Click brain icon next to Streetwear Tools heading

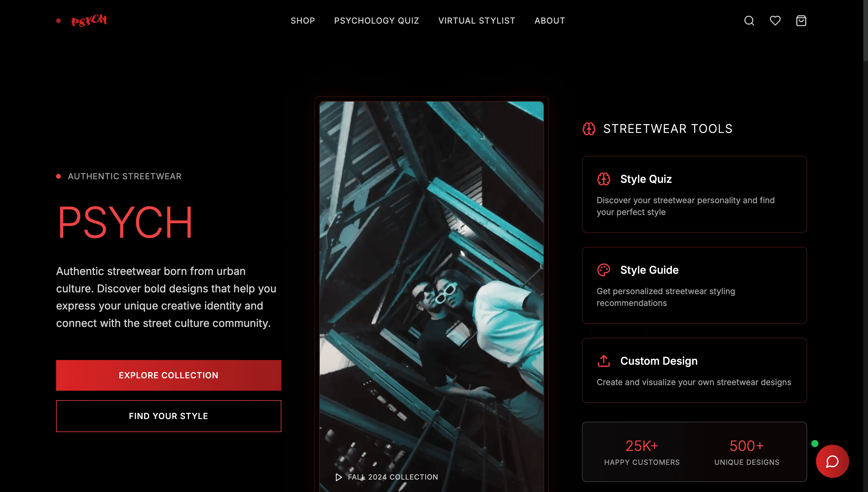click(x=589, y=129)
